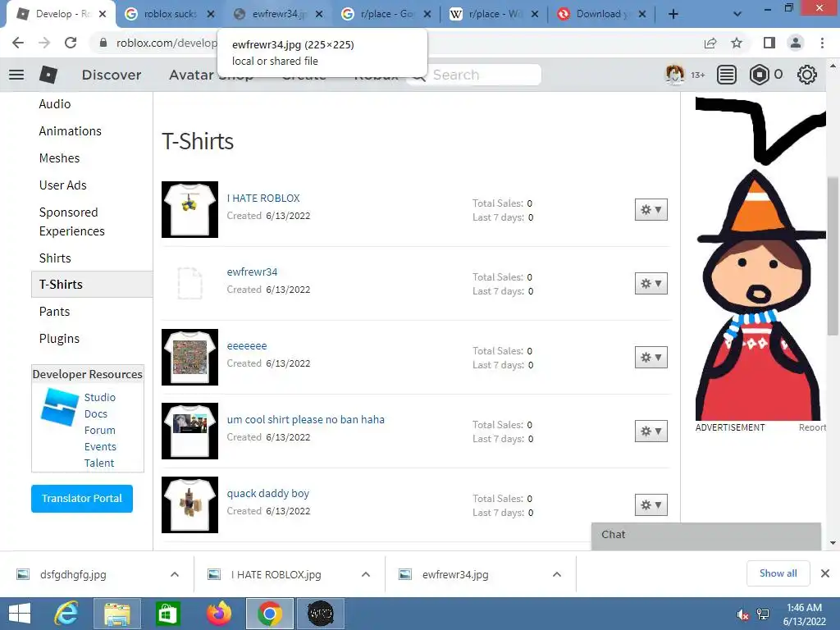Switch to the ewfrewr34.jpg tab
This screenshot has height=630, width=840.
click(277, 15)
